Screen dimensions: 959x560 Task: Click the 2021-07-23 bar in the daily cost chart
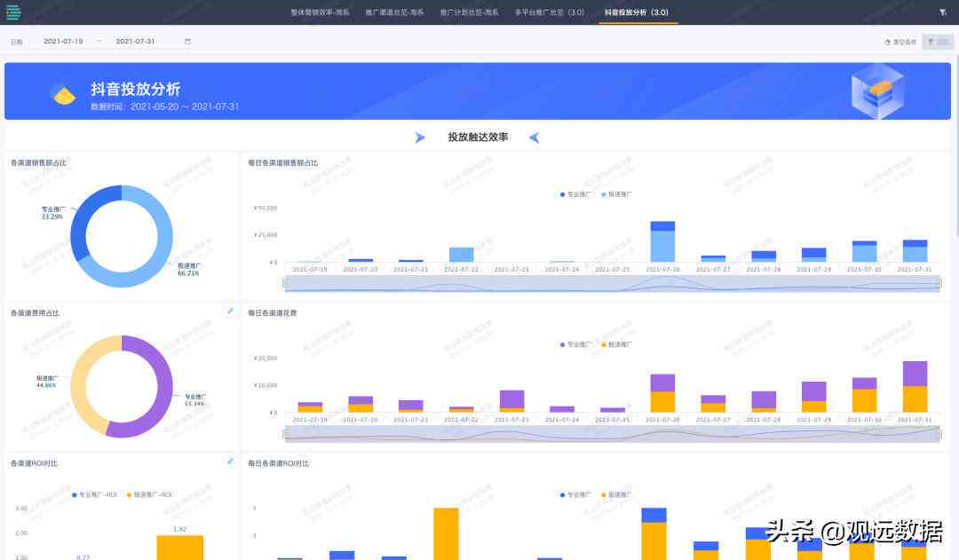click(512, 401)
